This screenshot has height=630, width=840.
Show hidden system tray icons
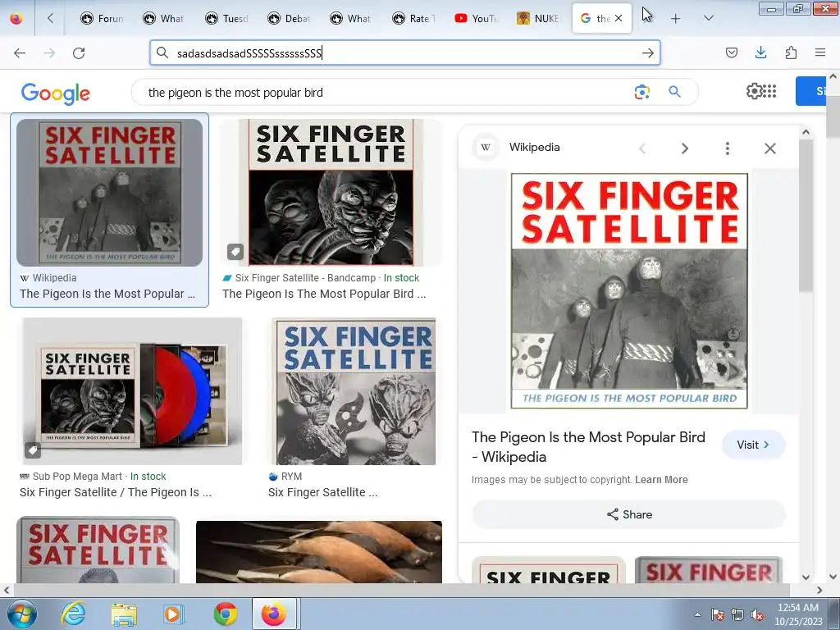(697, 614)
